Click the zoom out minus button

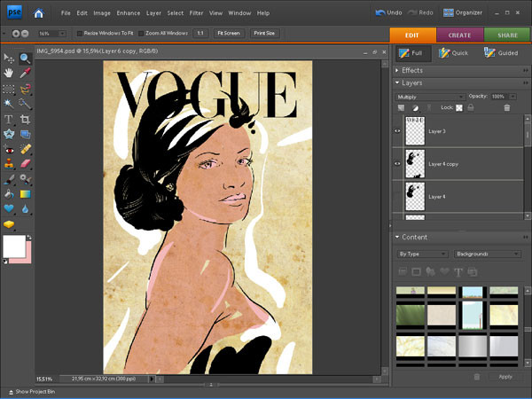click(25, 34)
